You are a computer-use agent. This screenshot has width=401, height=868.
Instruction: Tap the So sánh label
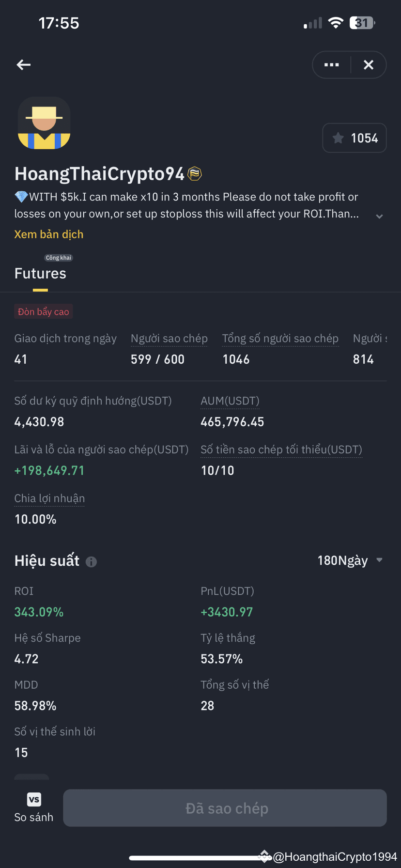(x=34, y=817)
